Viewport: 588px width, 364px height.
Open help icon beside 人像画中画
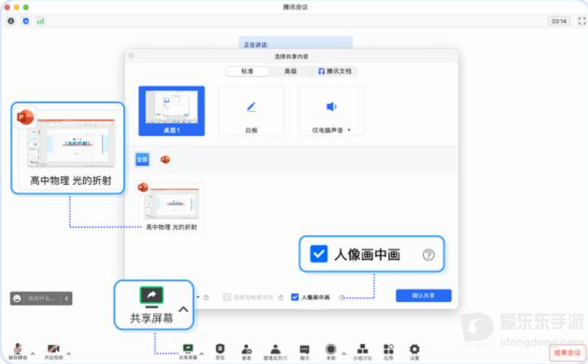pos(341,298)
